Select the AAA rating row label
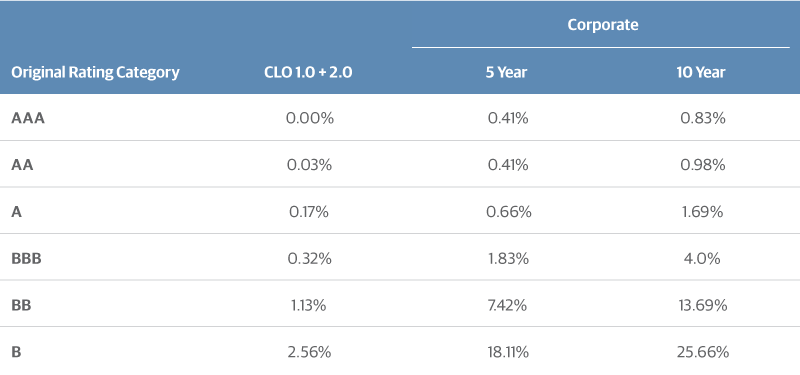Screen dimensions: 800x375 28,118
